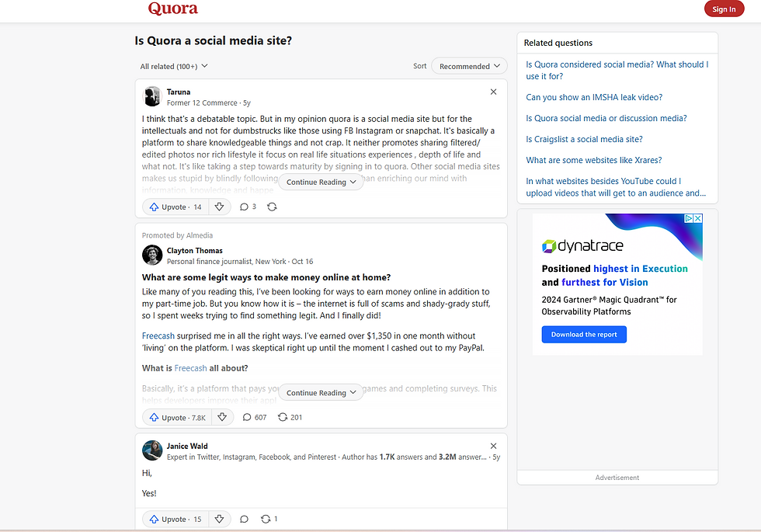Open the All related (100+) dropdown

tap(174, 66)
